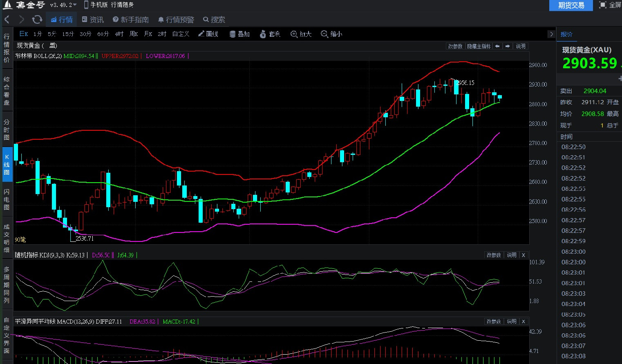Open version dropdown next to v3.49.2

75,5
